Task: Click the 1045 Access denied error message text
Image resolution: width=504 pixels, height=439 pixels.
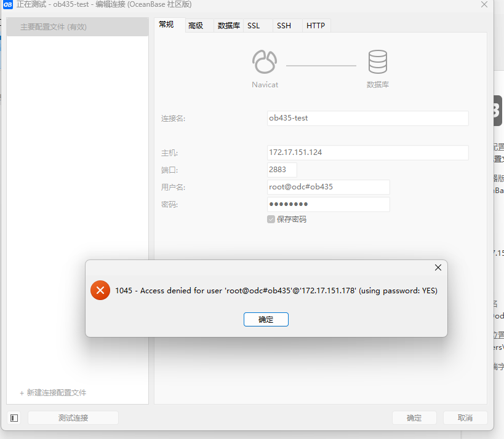Action: point(276,291)
